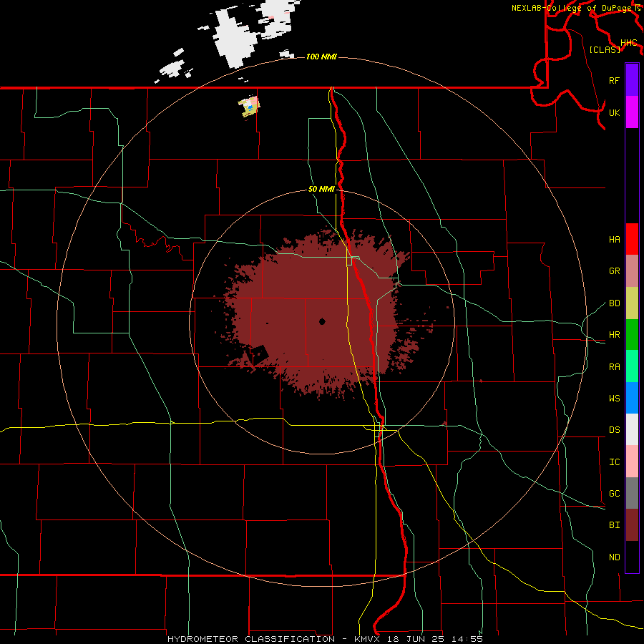
Task: Click the BI legend label
Action: point(615,525)
